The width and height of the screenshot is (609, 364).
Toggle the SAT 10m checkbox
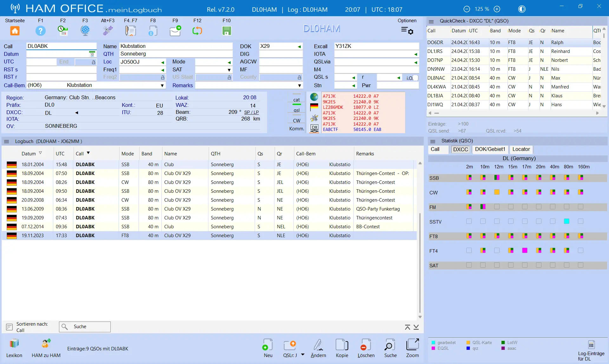coord(483,265)
